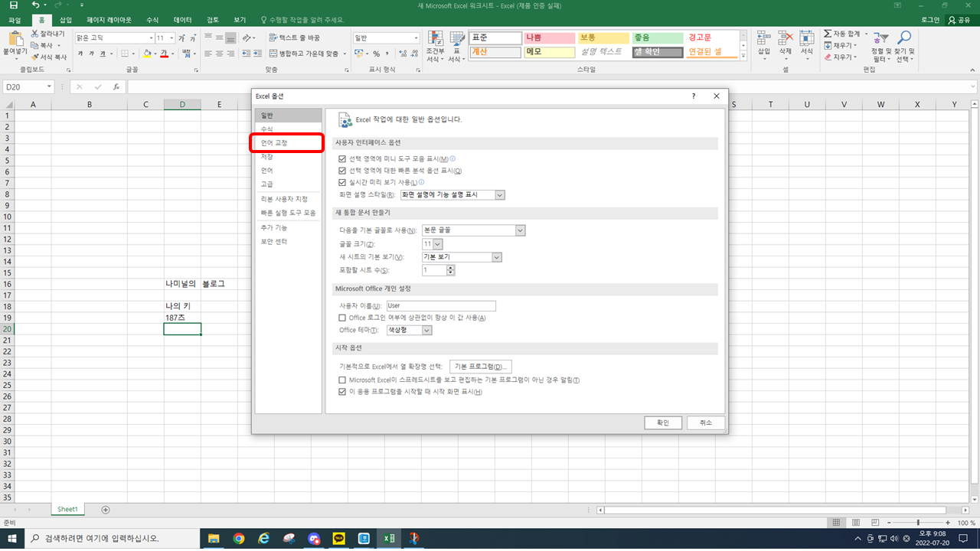Click AutoSum (자동 합계) sigma icon
Screen dimensions: 980x551
click(x=828, y=34)
